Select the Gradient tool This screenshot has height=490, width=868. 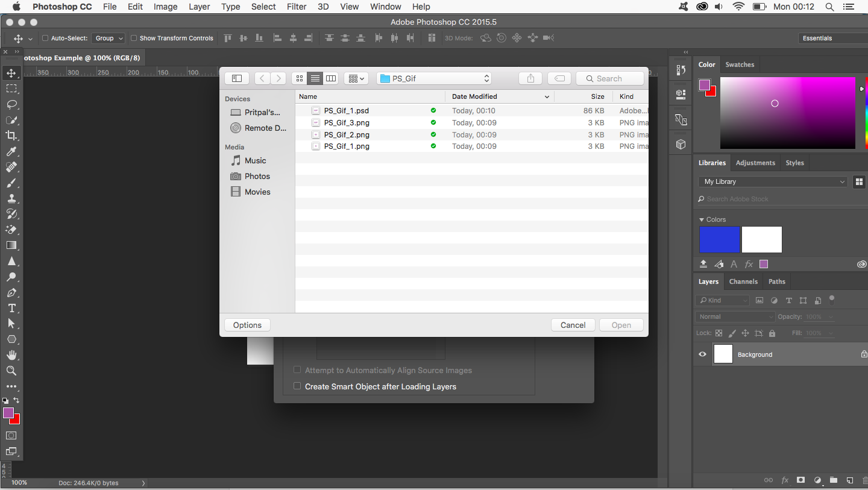click(11, 245)
